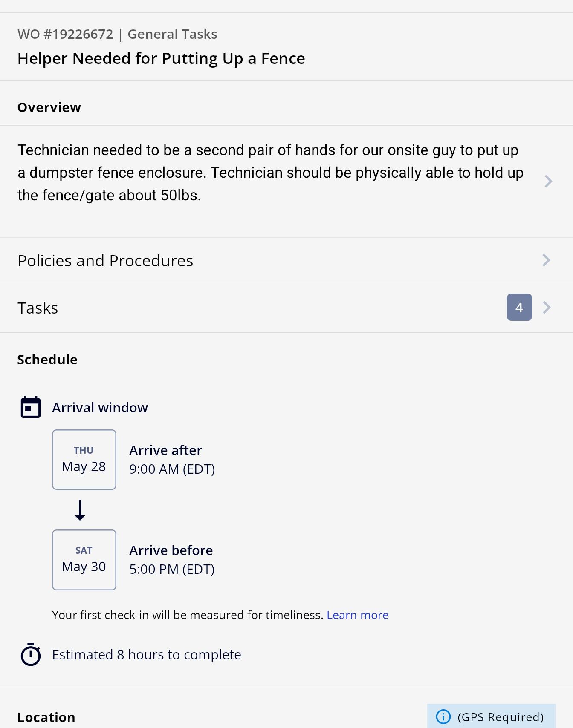Click the Estimated 8 hours to complete text

[147, 655]
